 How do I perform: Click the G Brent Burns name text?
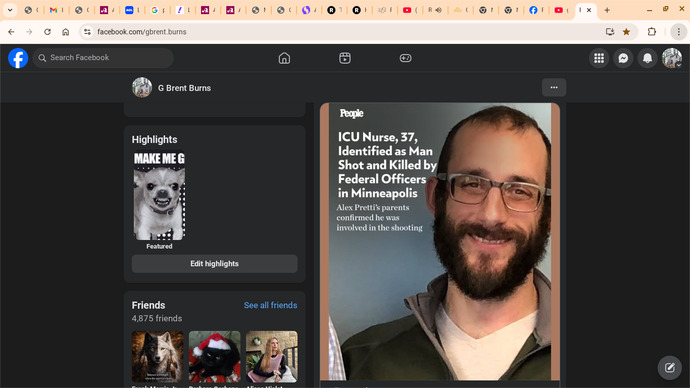[184, 88]
